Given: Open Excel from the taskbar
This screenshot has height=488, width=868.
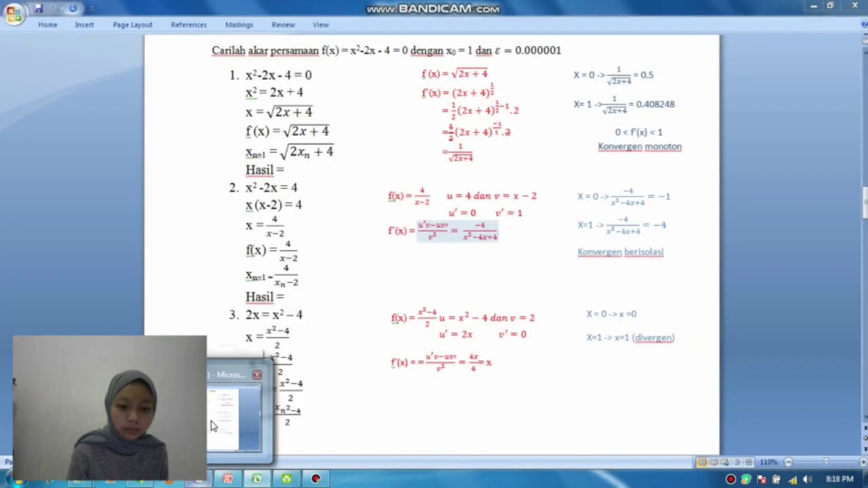Looking at the screenshot, I should click(x=257, y=479).
